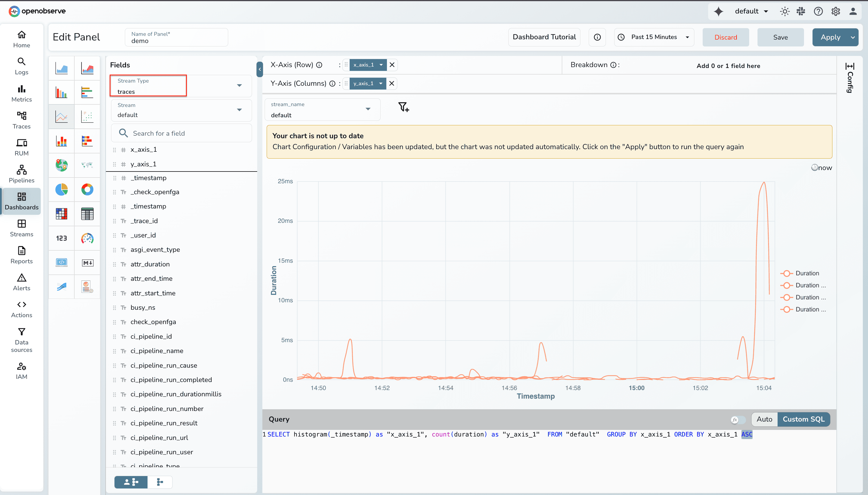Viewport: 868px width, 495px height.
Task: Choose the table visualization type
Action: pyautogui.click(x=88, y=214)
